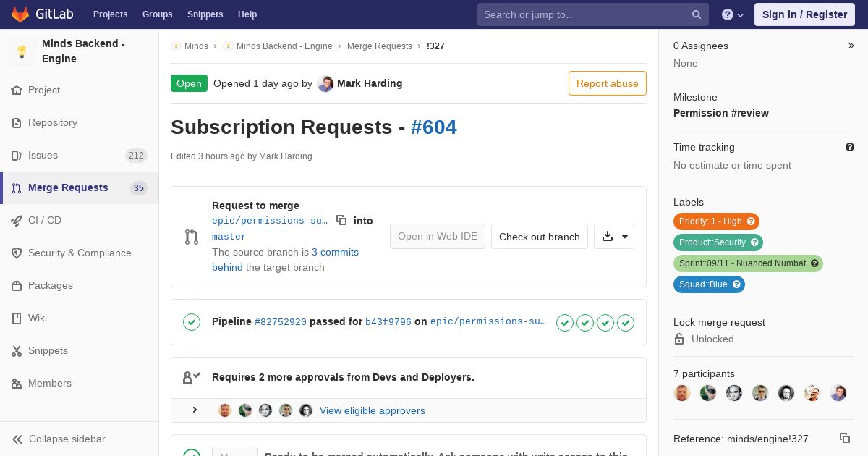Click the search magnifier icon
Viewport: 868px width, 456px height.
pos(697,14)
